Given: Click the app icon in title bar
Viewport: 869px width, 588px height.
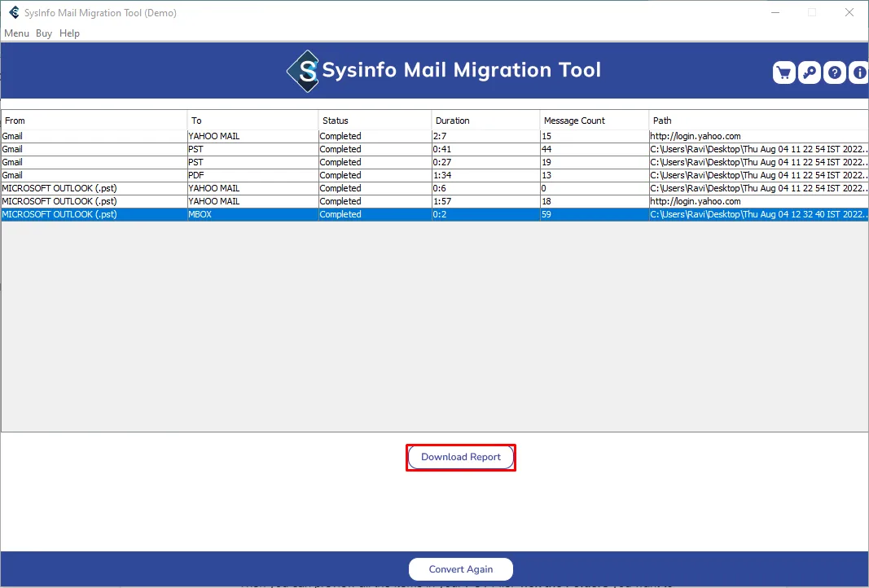Looking at the screenshot, I should point(13,12).
